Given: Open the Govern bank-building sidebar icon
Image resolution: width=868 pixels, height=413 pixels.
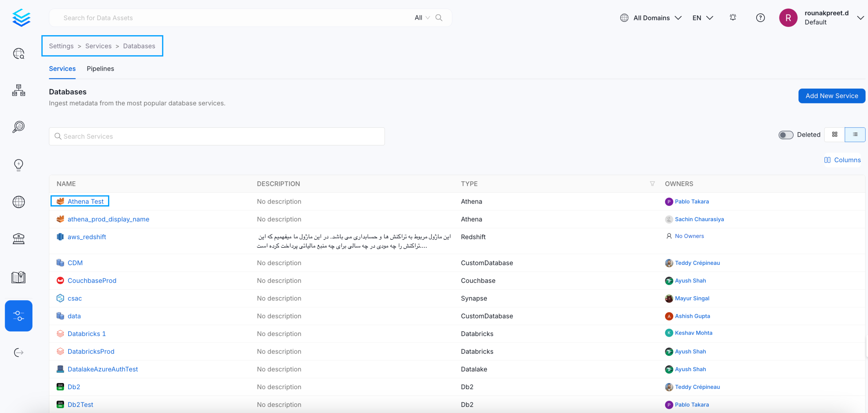Looking at the screenshot, I should point(18,239).
